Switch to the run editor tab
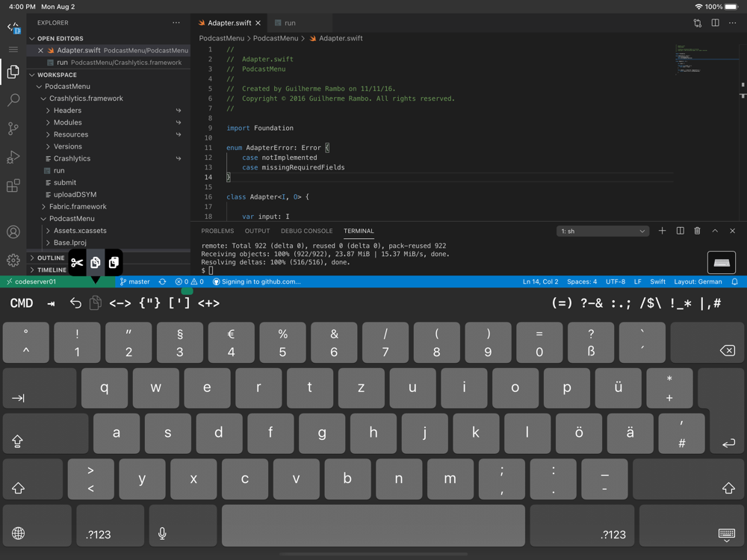This screenshot has width=747, height=560. coord(300,23)
